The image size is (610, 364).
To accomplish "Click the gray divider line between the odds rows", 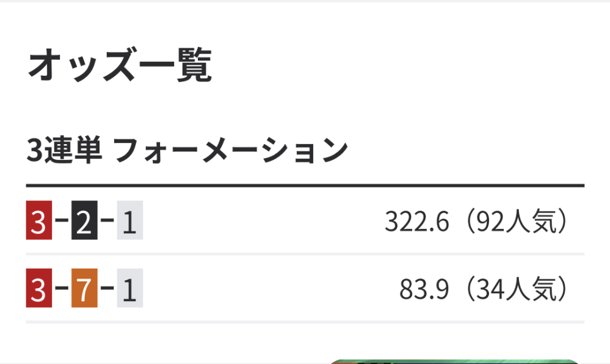I will click(305, 254).
